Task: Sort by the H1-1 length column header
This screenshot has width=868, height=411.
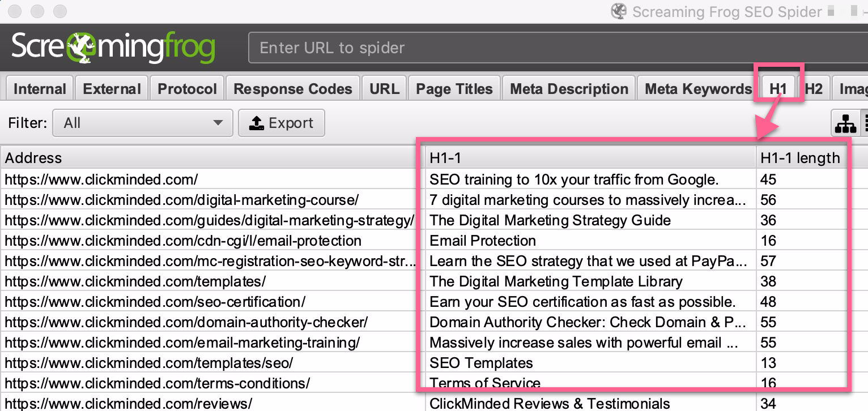Action: (800, 158)
